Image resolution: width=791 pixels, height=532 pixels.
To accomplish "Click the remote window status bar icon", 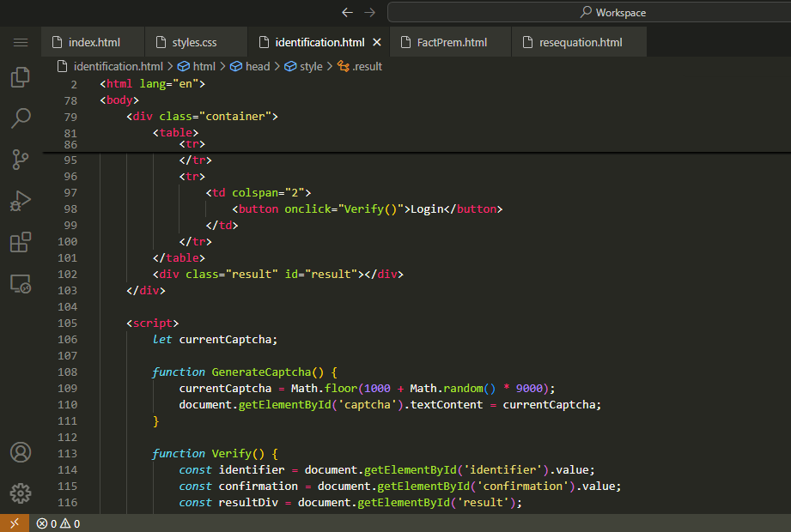I will (14, 523).
